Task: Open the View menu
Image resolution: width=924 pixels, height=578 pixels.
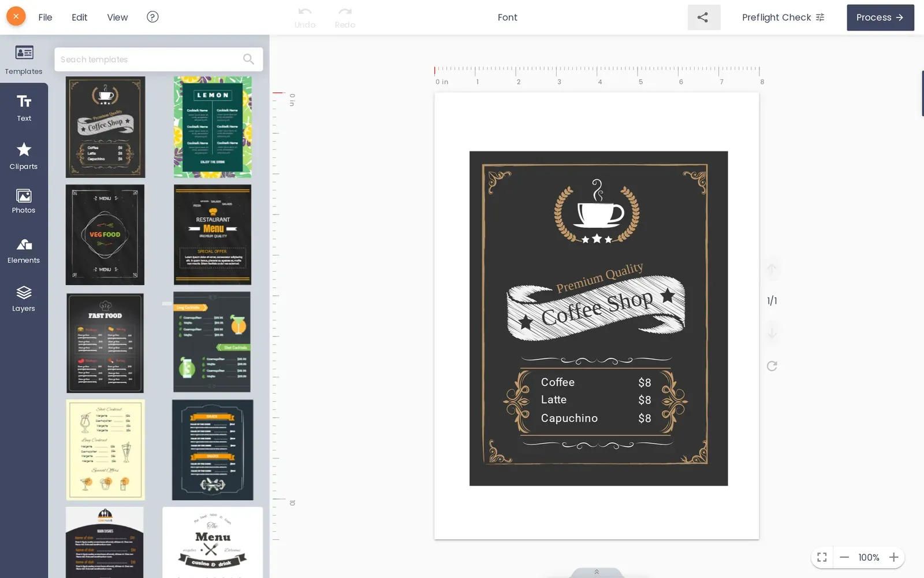Action: [117, 17]
